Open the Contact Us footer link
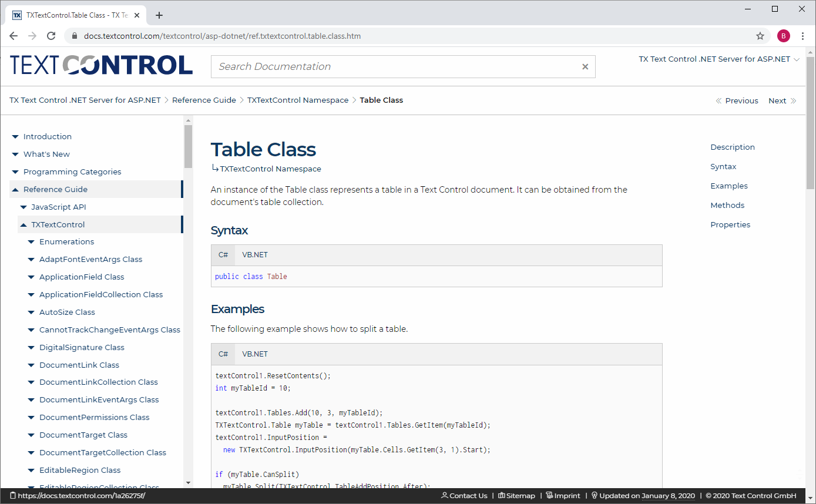 pos(464,496)
